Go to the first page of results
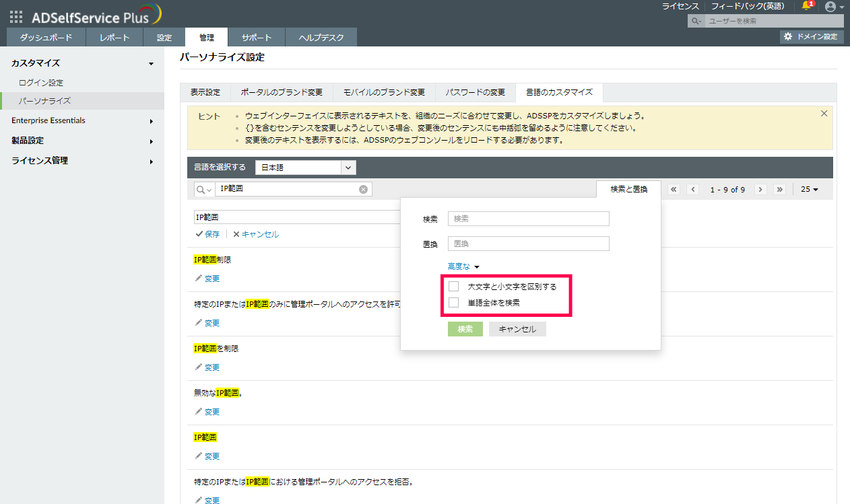 point(674,190)
